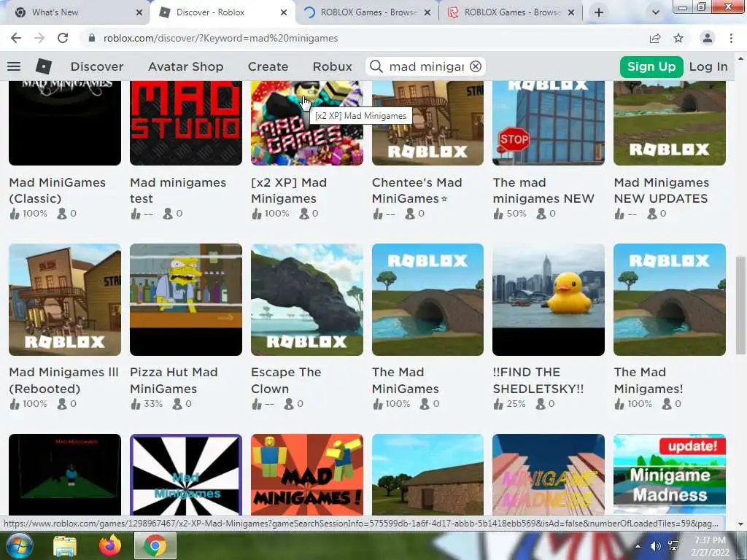
Task: Focus the mad minigames search box
Action: pos(426,66)
